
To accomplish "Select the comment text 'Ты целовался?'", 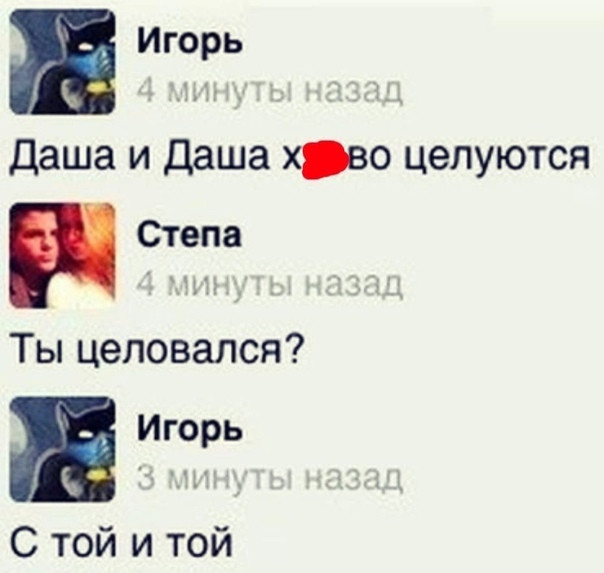I will (156, 352).
